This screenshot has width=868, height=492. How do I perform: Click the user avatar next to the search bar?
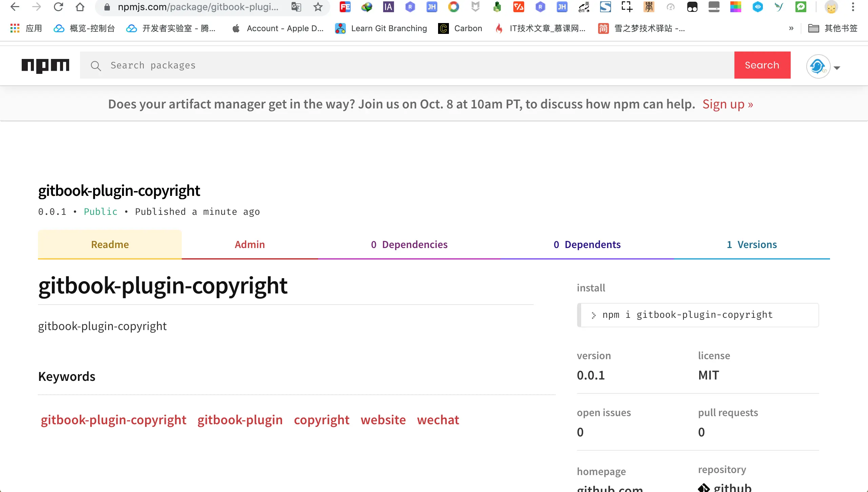coord(818,67)
